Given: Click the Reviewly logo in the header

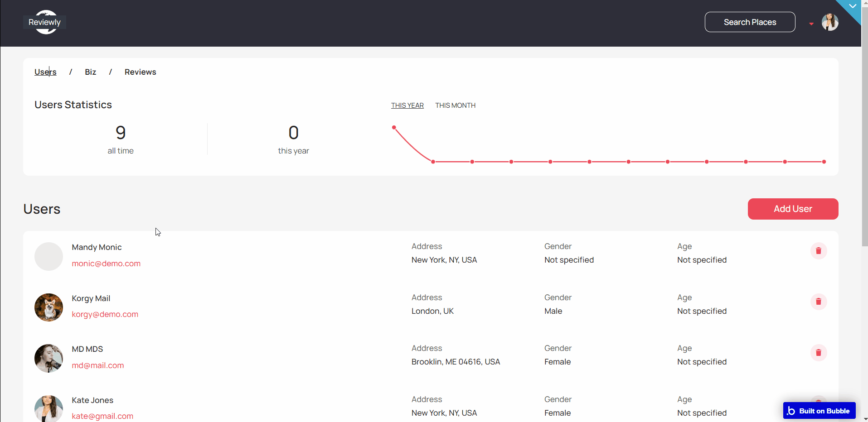Looking at the screenshot, I should pyautogui.click(x=45, y=22).
